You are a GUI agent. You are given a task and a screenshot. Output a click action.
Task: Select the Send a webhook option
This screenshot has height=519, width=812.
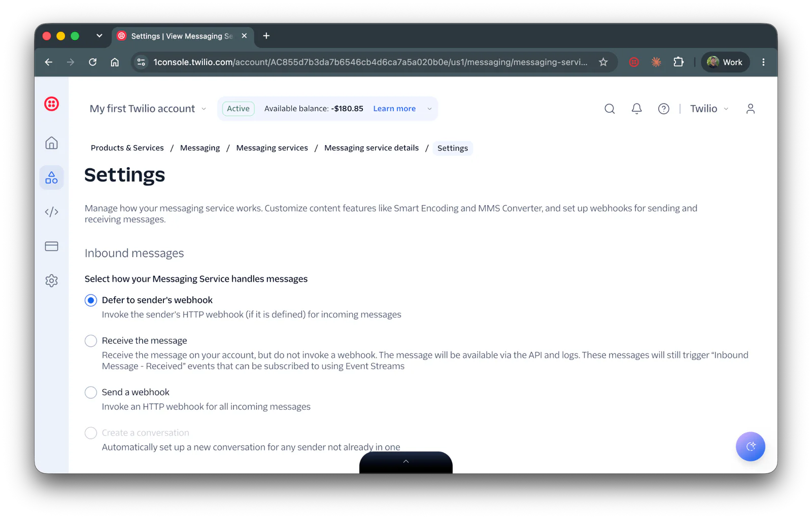click(91, 393)
